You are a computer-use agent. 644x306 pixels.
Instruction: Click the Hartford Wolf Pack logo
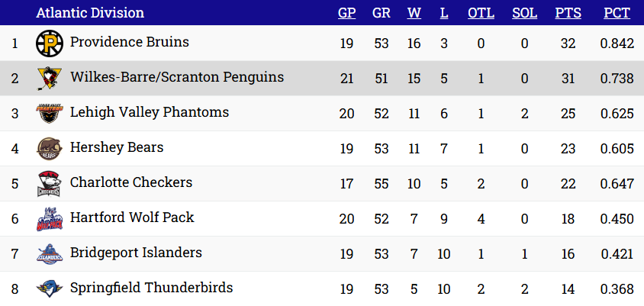point(49,219)
